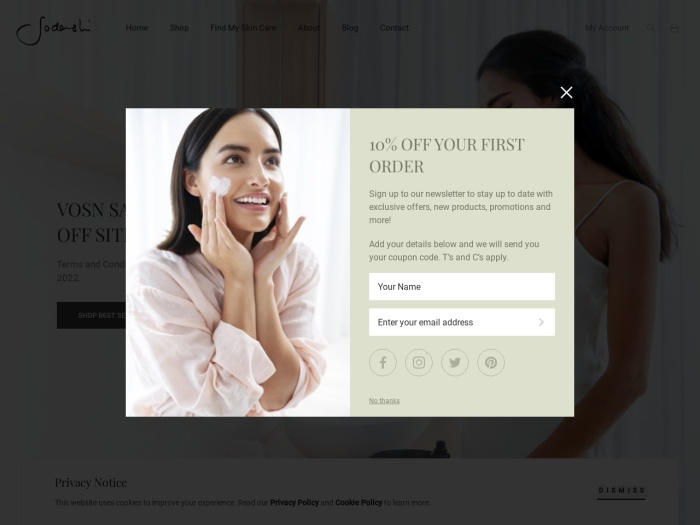700x525 pixels.
Task: Focus the Your Name field
Action: coord(462,287)
